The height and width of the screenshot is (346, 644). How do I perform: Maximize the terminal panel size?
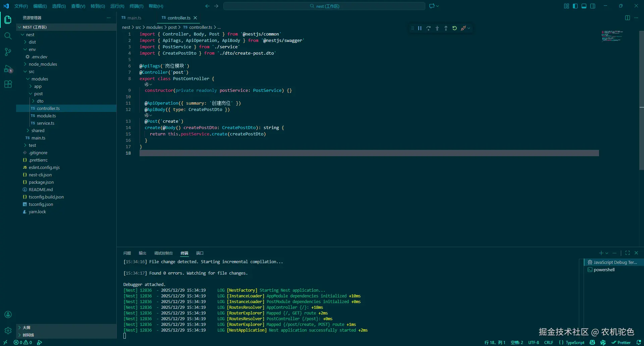[x=627, y=253]
